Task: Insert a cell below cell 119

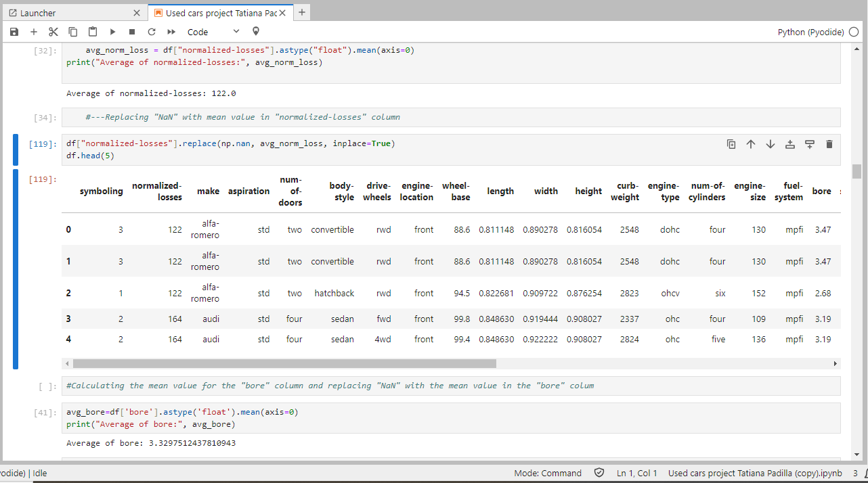Action: click(810, 144)
